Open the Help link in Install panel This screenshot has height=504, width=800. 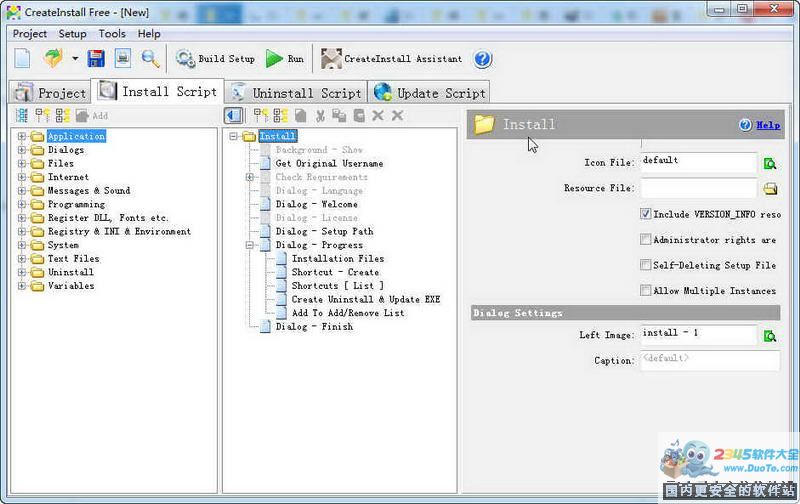[x=767, y=125]
